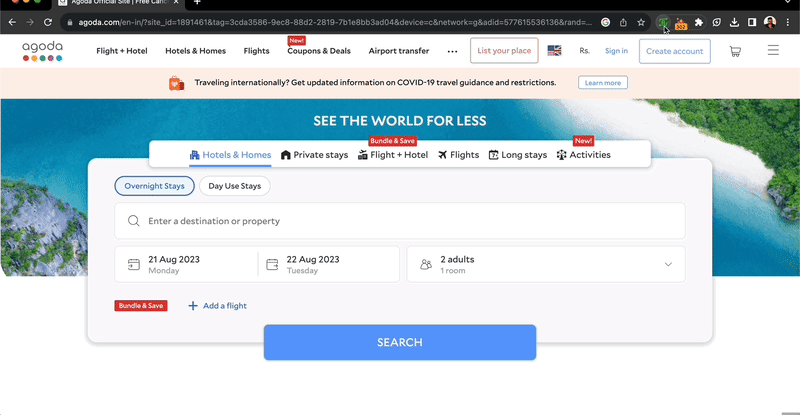Switch to Flights search tab
The image size is (800, 415).
(x=458, y=155)
